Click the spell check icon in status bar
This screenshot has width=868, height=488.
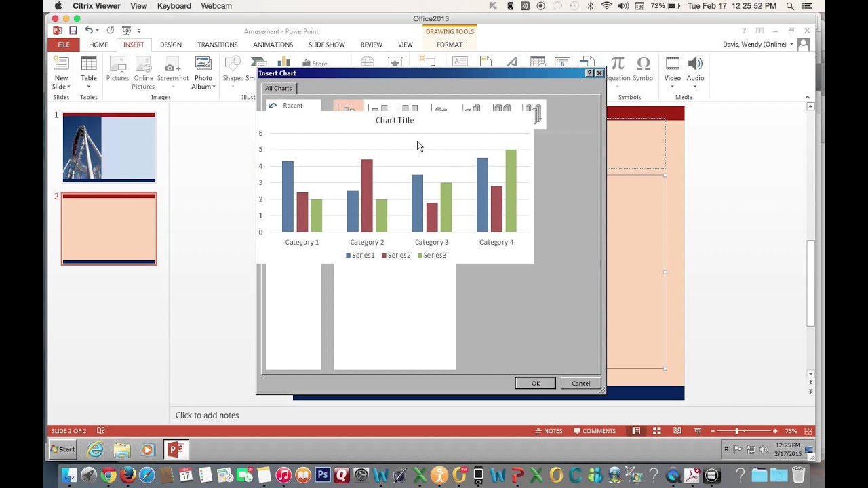pyautogui.click(x=101, y=431)
